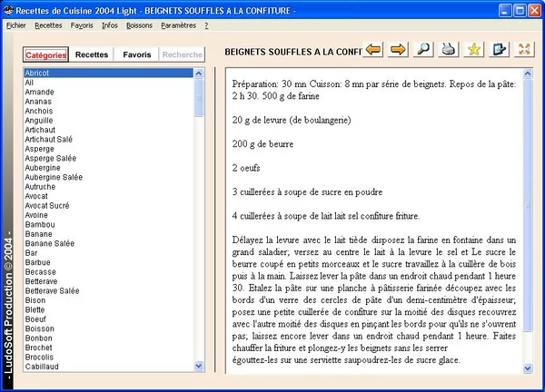545x392 pixels.
Task: Click the '200 g de beurre' ingredient line
Action: [x=263, y=144]
